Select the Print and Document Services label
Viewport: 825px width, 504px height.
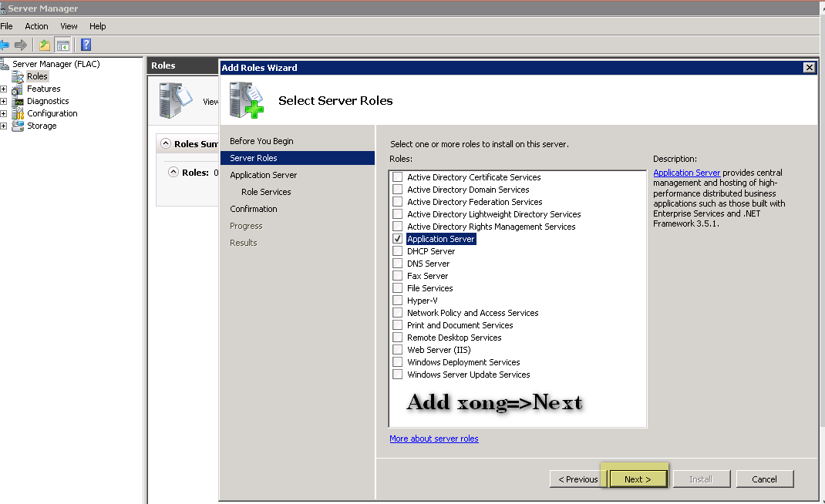click(x=460, y=325)
